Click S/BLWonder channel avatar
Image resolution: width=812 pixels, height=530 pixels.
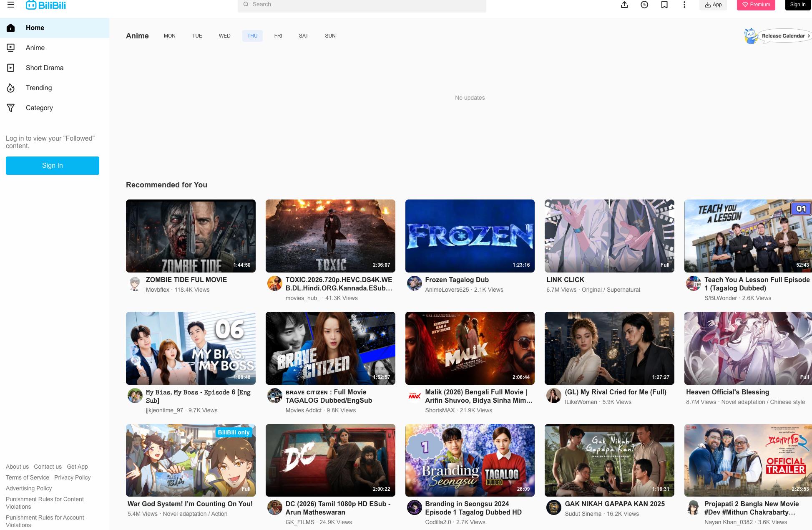point(693,284)
